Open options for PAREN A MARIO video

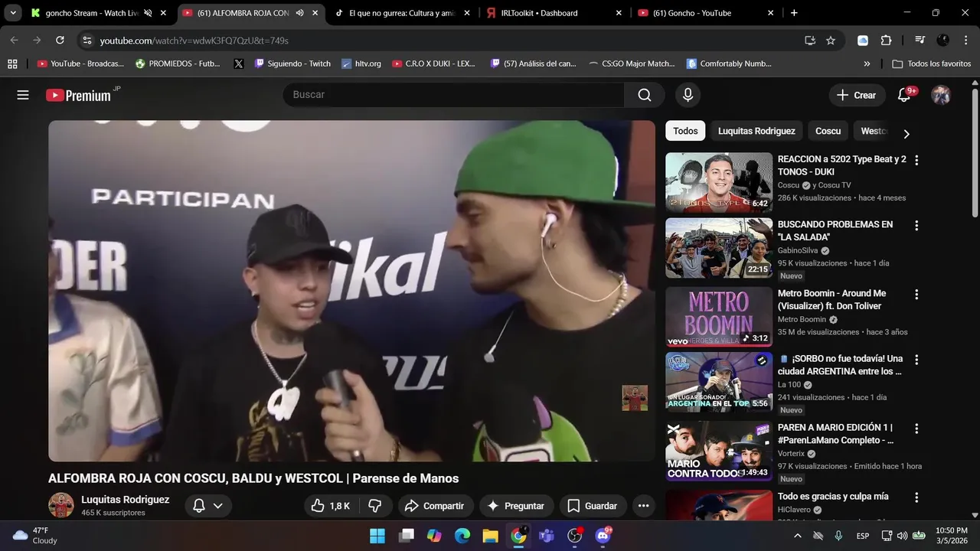(916, 429)
